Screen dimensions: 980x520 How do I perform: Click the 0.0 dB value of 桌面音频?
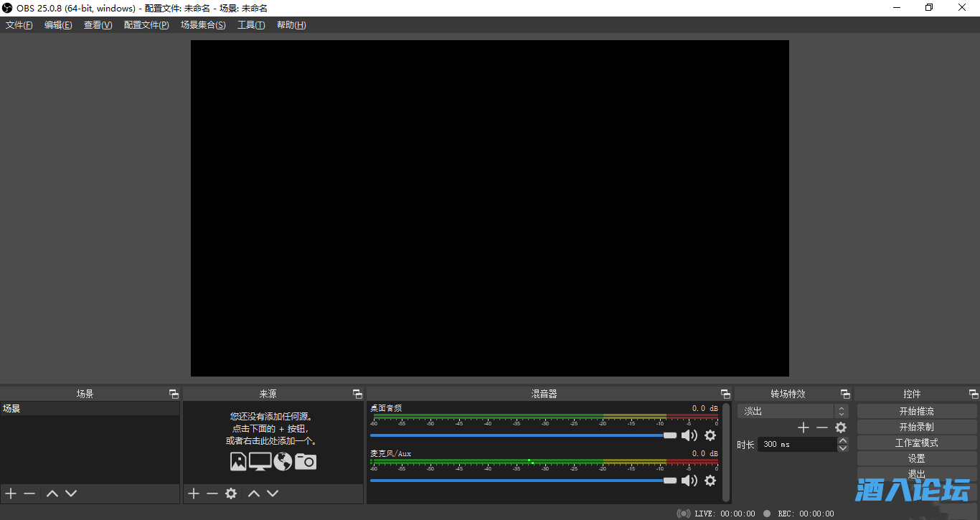pyautogui.click(x=705, y=408)
